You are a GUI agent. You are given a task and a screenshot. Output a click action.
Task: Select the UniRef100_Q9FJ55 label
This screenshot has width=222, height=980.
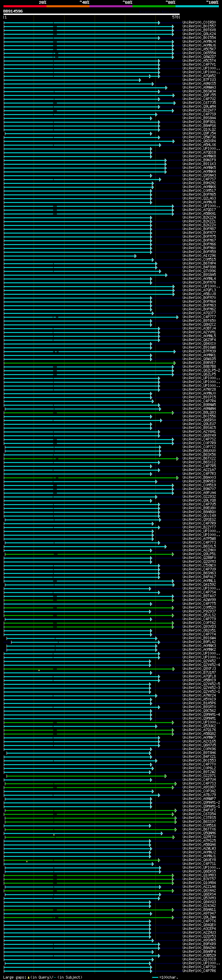(x=199, y=95)
